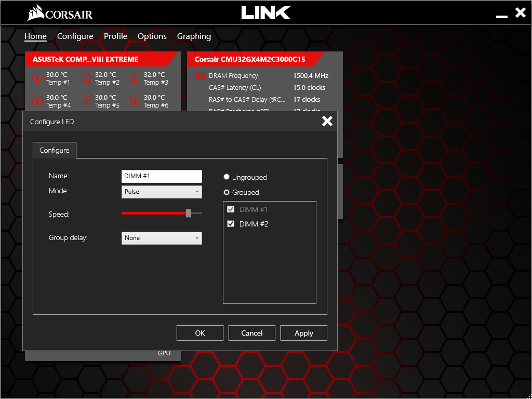
Task: Close the Configure LED dialog
Action: pyautogui.click(x=327, y=121)
